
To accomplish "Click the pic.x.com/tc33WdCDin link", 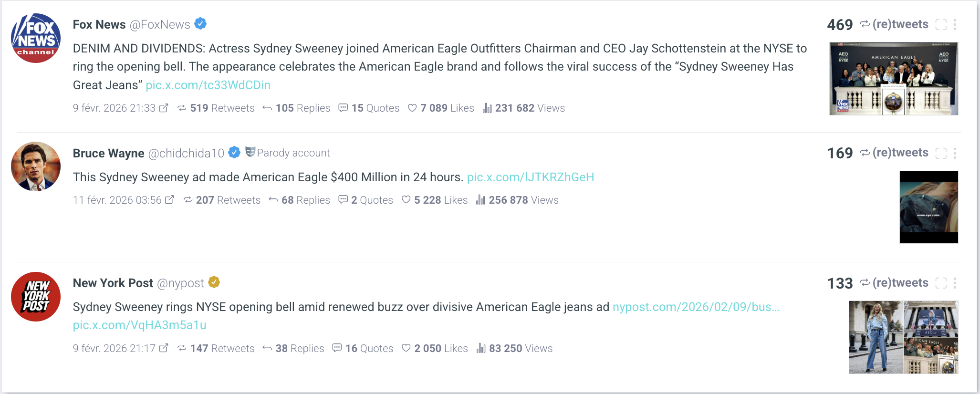I will [208, 85].
